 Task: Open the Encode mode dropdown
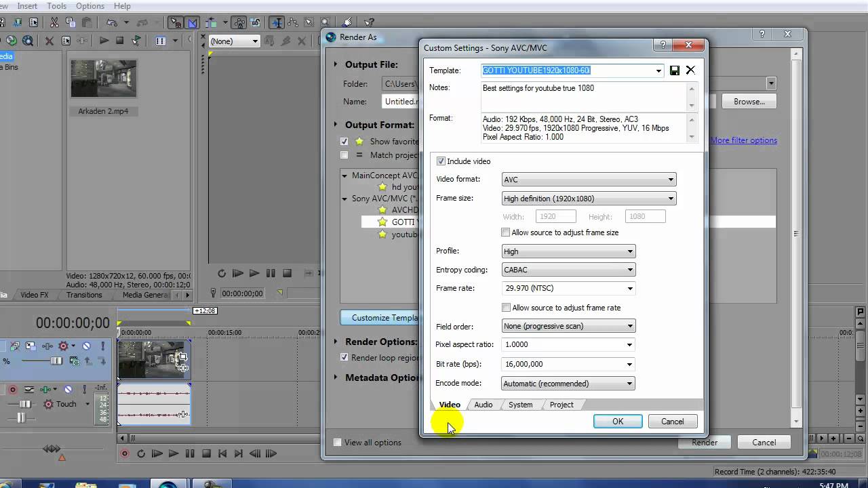(568, 384)
